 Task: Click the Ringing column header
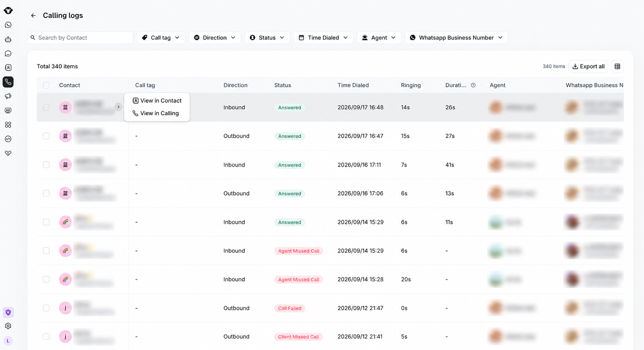click(x=411, y=85)
